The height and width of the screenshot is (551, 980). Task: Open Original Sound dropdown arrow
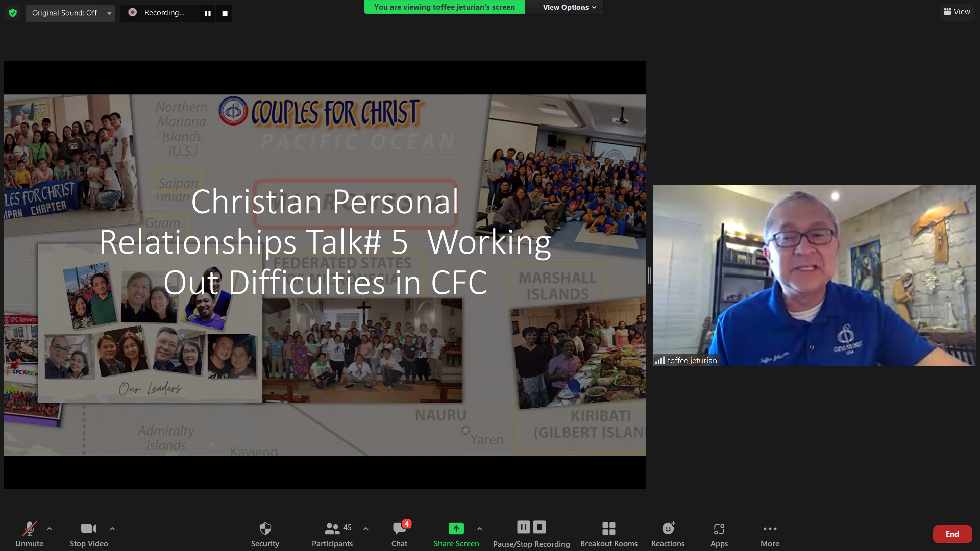[109, 13]
